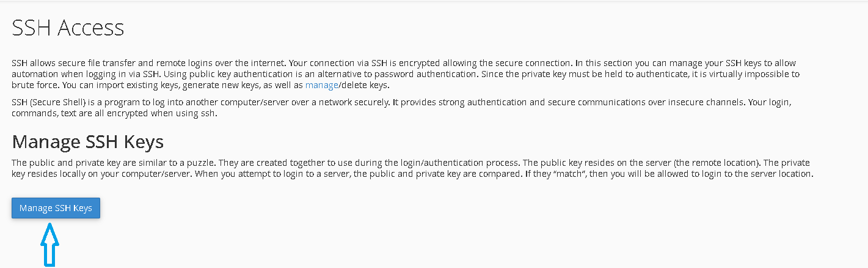This screenshot has height=268, width=868.
Task: Click the SSH Access page heading
Action: click(68, 28)
